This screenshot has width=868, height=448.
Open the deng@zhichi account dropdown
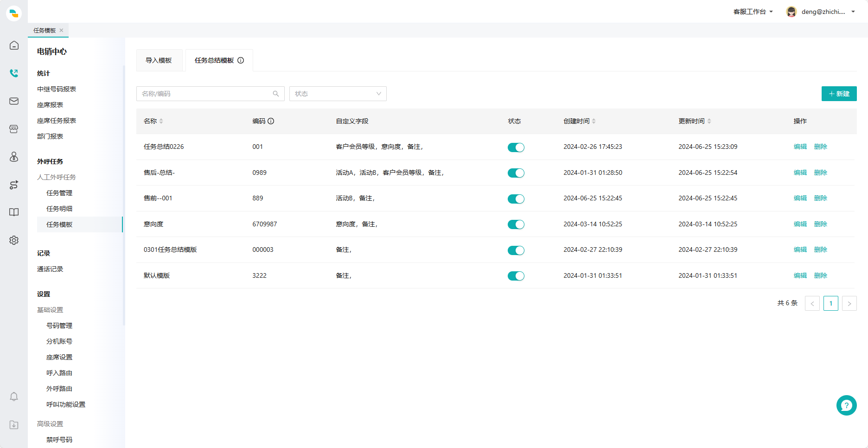(x=828, y=12)
